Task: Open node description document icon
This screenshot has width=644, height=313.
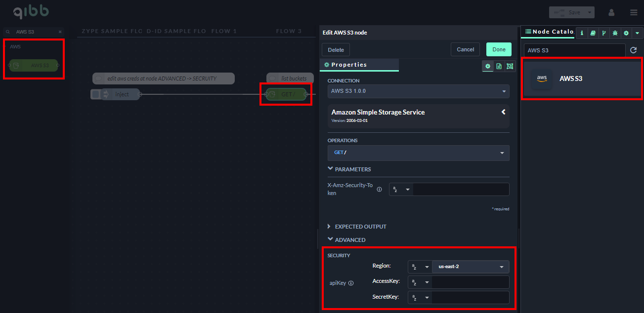Action: [x=499, y=66]
